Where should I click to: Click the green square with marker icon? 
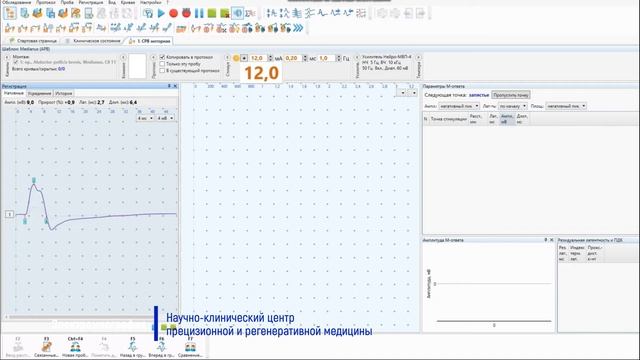pos(224,13)
